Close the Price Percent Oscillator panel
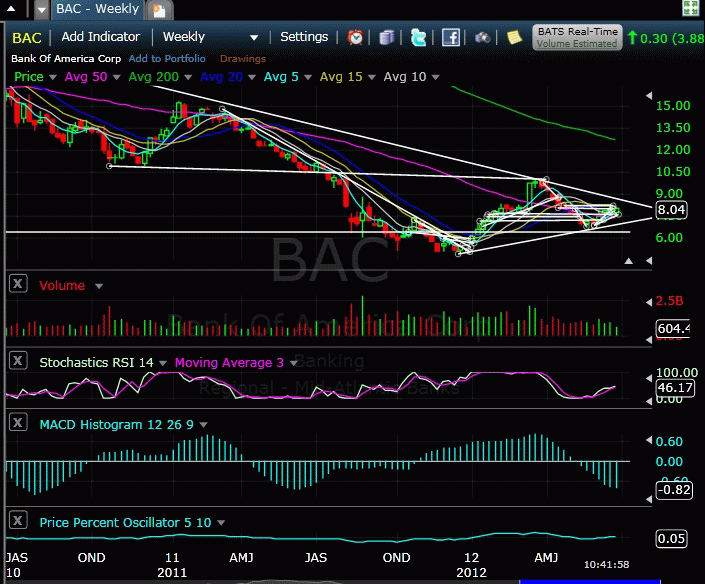This screenshot has width=705, height=584. [17, 521]
